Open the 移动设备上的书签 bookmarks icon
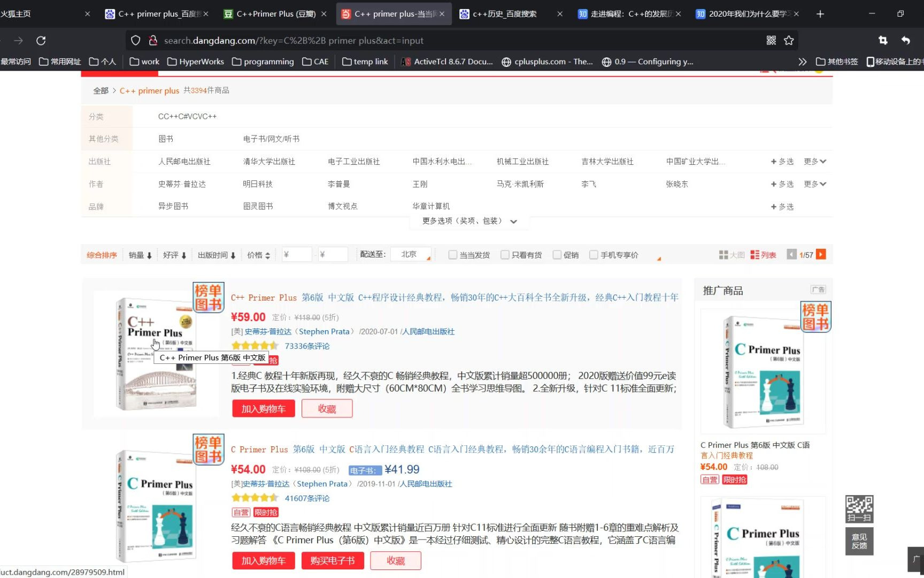This screenshot has width=924, height=578. pos(895,62)
